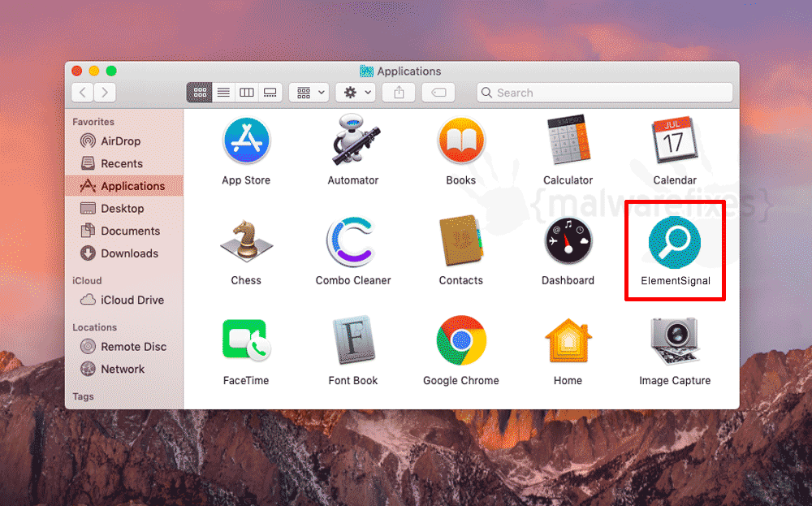Click the "Font Book" name label
This screenshot has height=506, width=812.
tap(353, 381)
